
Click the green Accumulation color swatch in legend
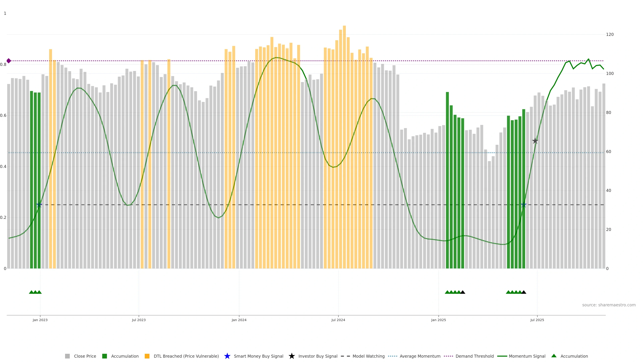click(x=104, y=356)
